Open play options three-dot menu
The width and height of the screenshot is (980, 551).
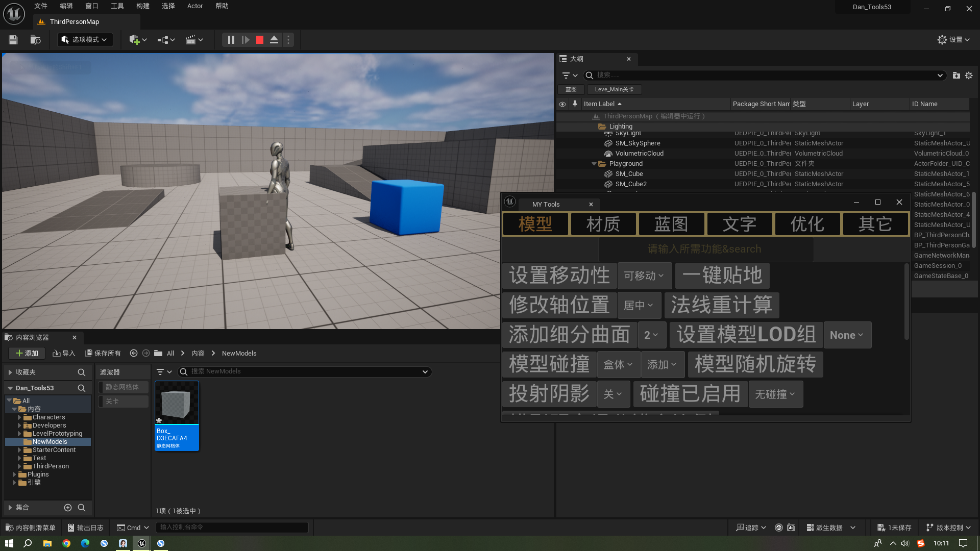point(288,40)
